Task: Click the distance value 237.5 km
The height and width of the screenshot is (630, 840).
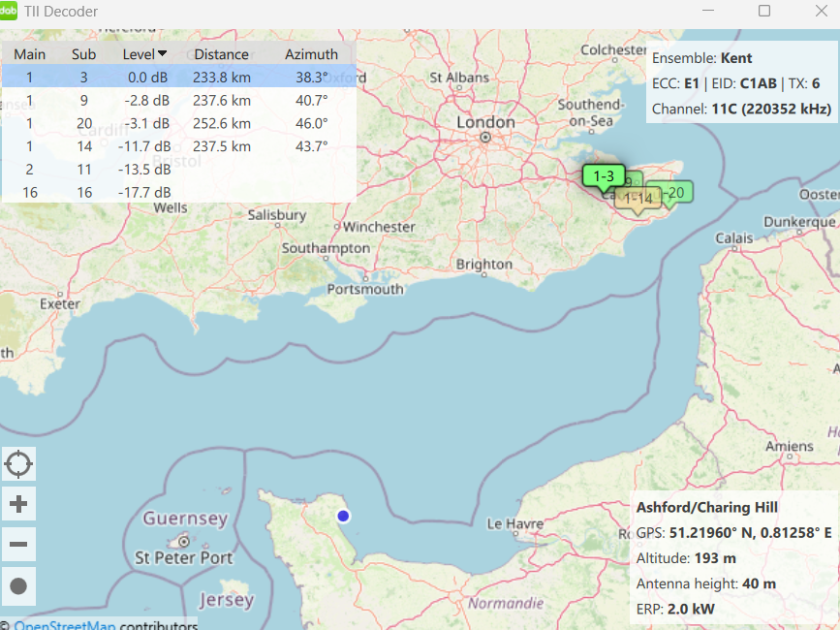Action: coord(222,146)
